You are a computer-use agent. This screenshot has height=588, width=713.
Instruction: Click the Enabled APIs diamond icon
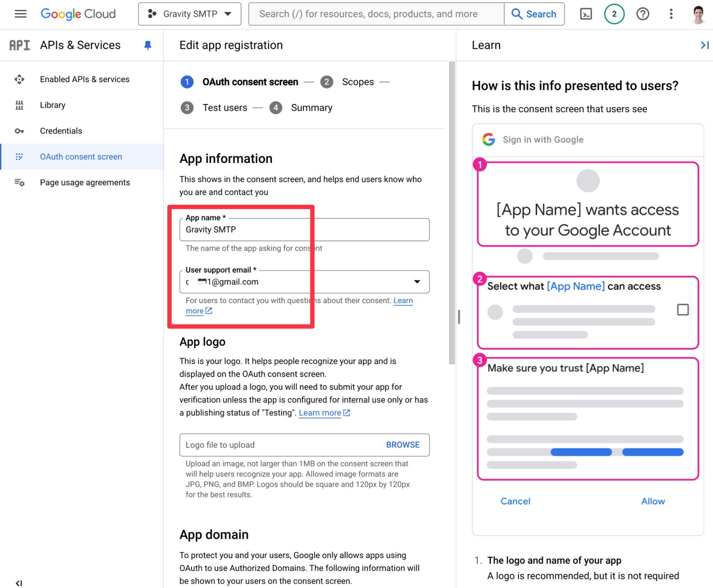(x=19, y=79)
